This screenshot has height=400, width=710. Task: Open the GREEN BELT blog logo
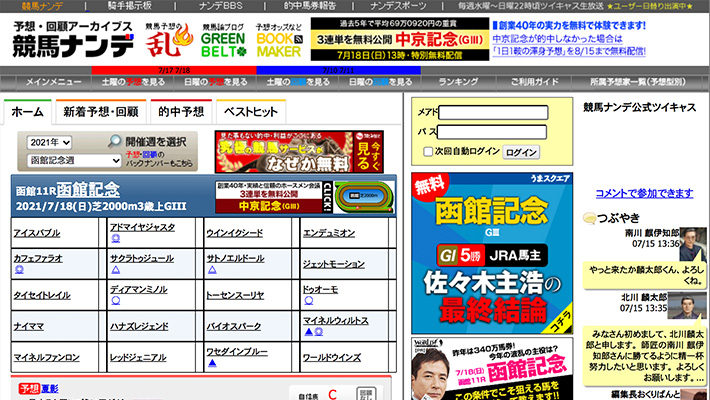[x=223, y=40]
